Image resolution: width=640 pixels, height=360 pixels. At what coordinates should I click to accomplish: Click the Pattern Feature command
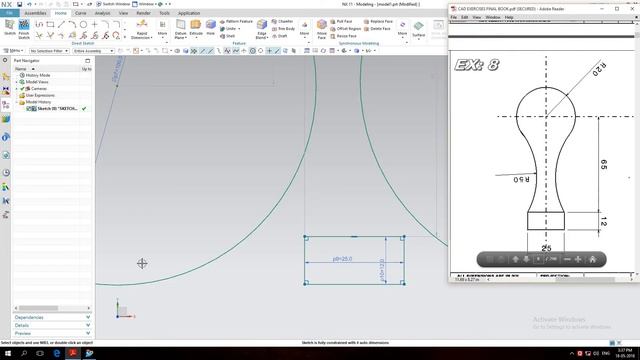click(236, 21)
